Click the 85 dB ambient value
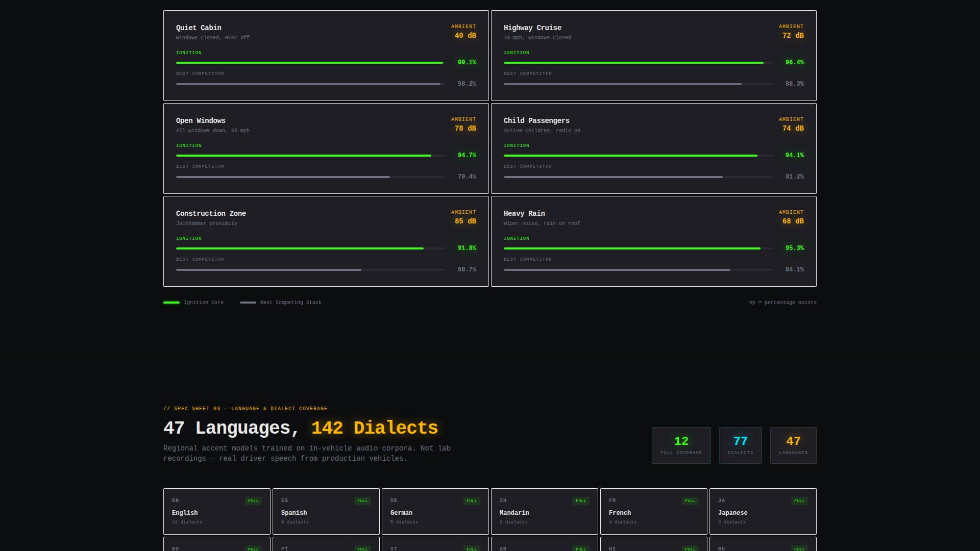980x551 pixels. 465,221
